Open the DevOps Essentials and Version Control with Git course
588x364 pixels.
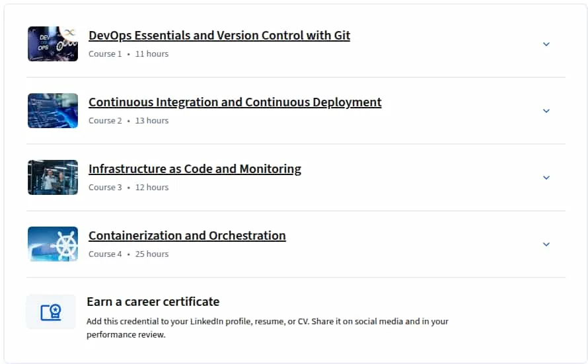tap(219, 35)
